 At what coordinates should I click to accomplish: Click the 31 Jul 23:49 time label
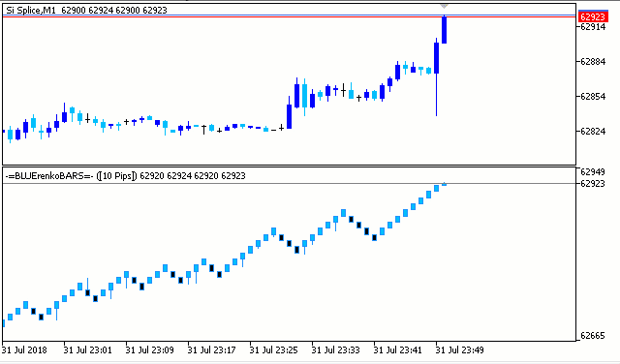point(460,350)
